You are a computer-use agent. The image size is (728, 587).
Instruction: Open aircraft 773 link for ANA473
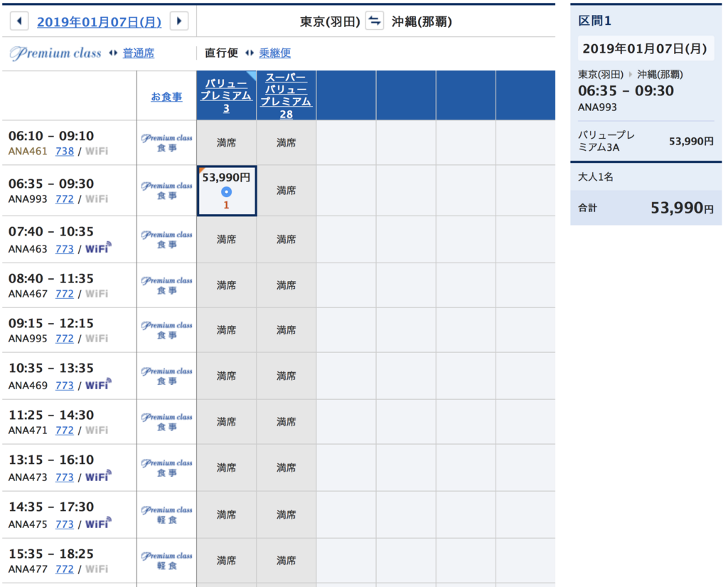(x=65, y=477)
